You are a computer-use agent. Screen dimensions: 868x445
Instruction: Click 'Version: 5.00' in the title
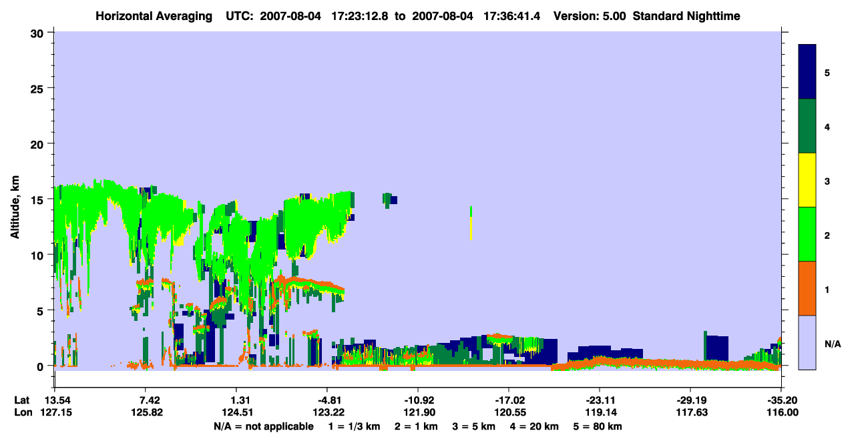[590, 16]
